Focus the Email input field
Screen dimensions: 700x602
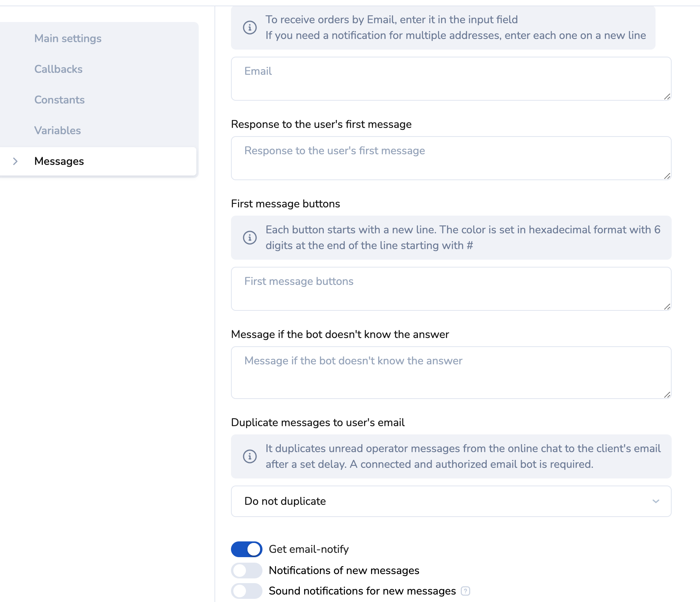coord(451,79)
